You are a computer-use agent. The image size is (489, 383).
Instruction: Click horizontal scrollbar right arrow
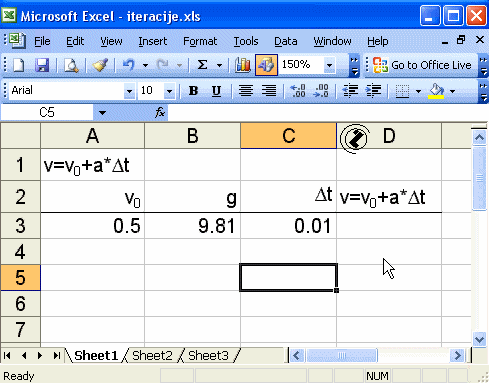pos(458,355)
